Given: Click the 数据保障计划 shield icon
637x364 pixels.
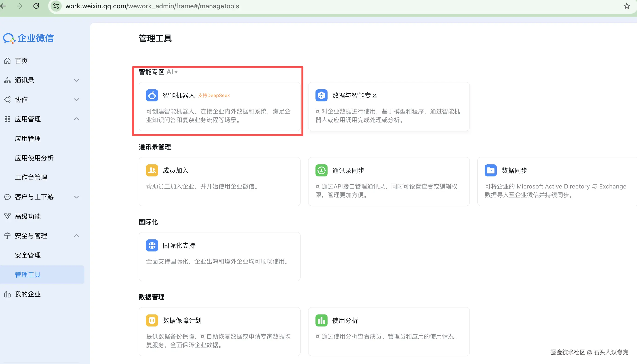Looking at the screenshot, I should click(152, 320).
